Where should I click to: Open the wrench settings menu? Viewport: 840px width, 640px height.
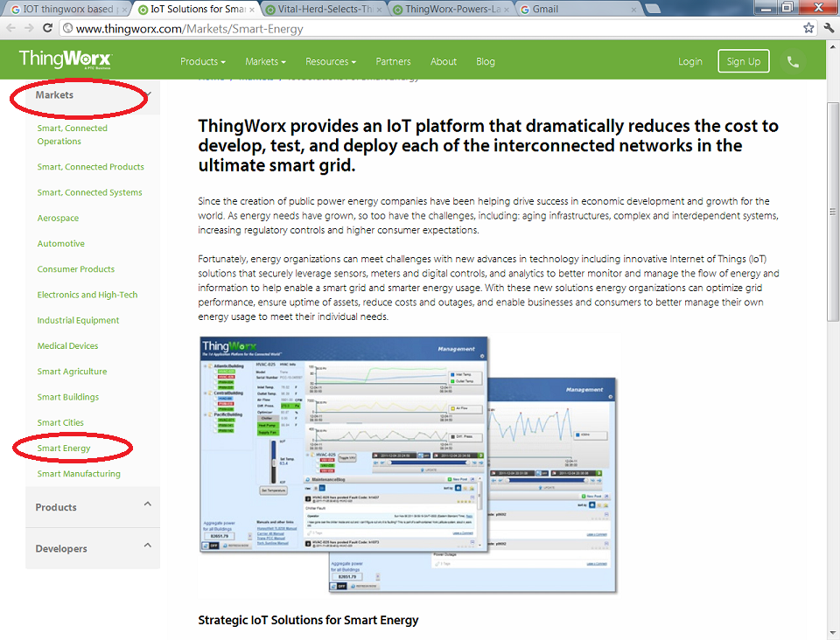point(829,28)
